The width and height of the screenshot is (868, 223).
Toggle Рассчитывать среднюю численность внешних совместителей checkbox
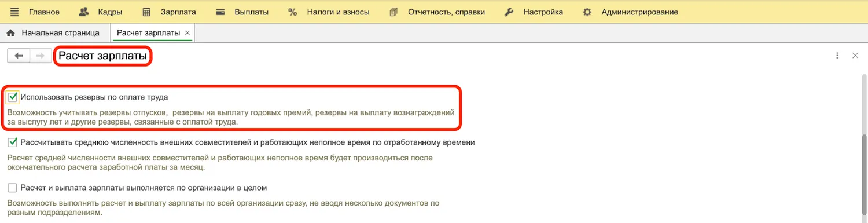13,142
